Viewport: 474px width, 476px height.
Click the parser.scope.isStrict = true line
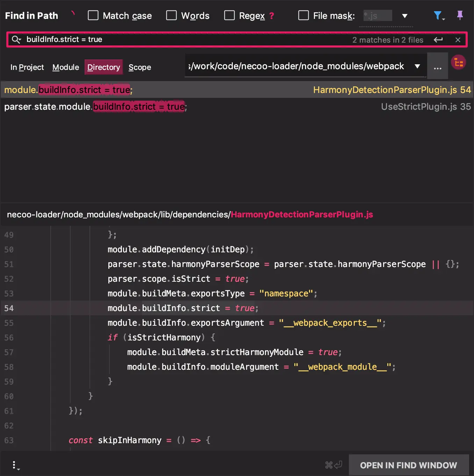pos(178,279)
